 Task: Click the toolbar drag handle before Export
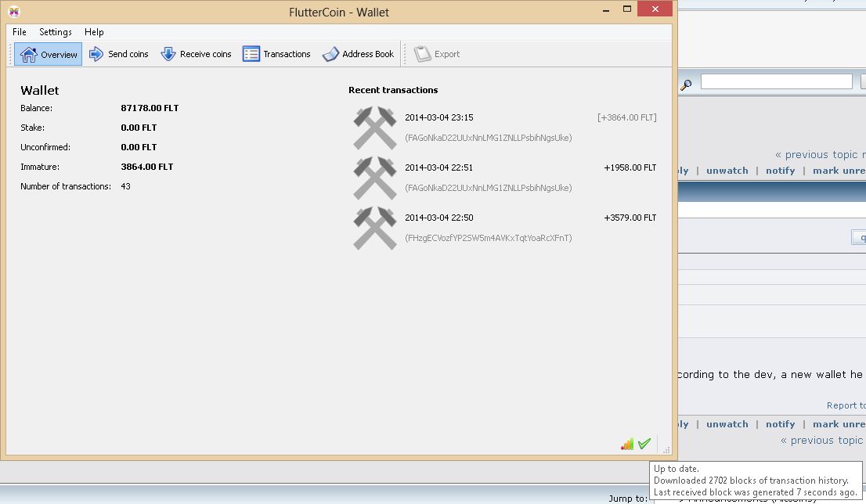(405, 54)
